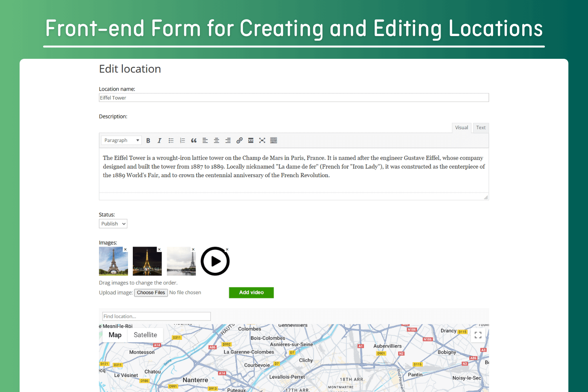
Task: Click the Chatou label on the map
Action: (x=152, y=372)
